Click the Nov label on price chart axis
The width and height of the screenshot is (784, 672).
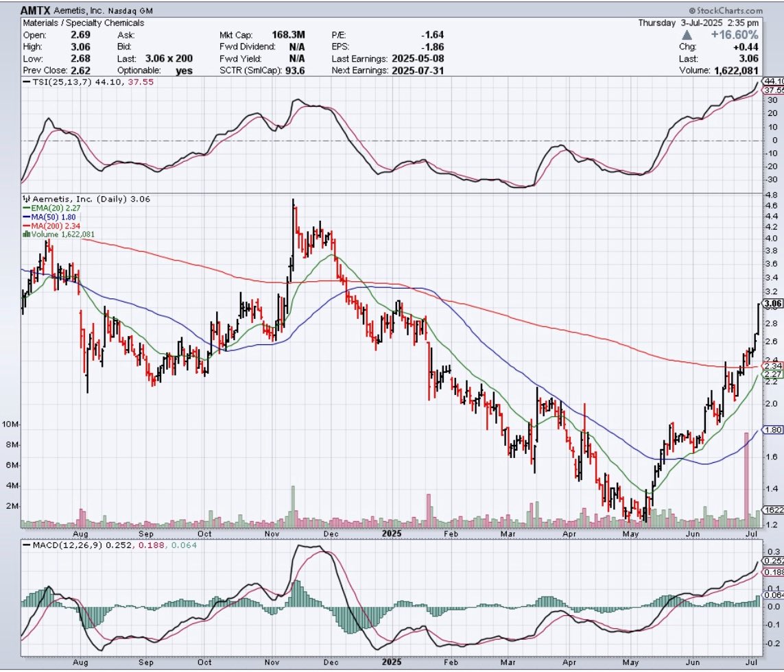[272, 534]
